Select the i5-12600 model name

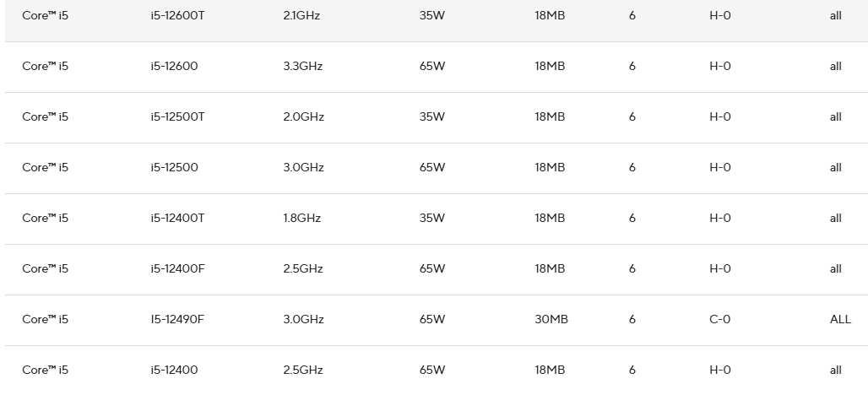click(x=174, y=67)
